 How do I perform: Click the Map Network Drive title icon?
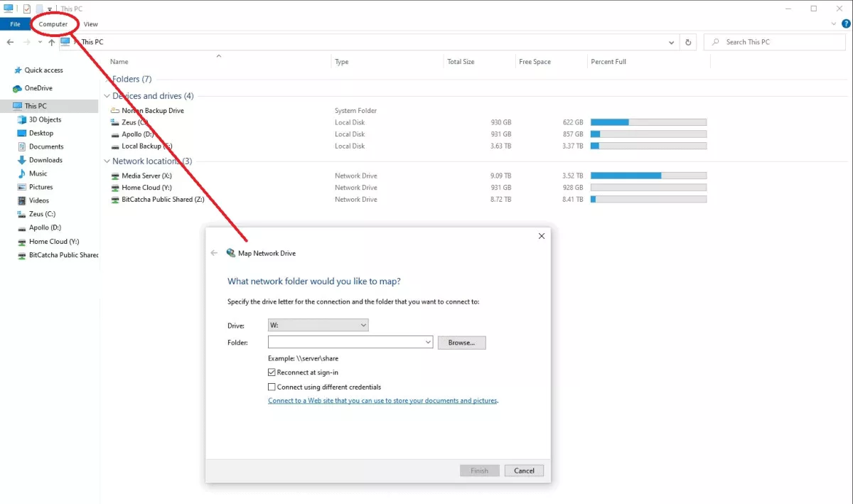230,253
